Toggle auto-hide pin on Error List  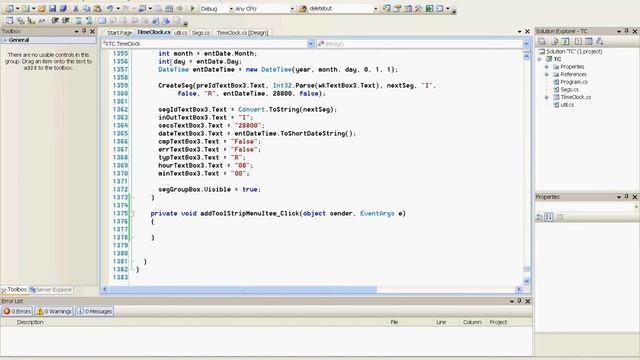pos(519,301)
